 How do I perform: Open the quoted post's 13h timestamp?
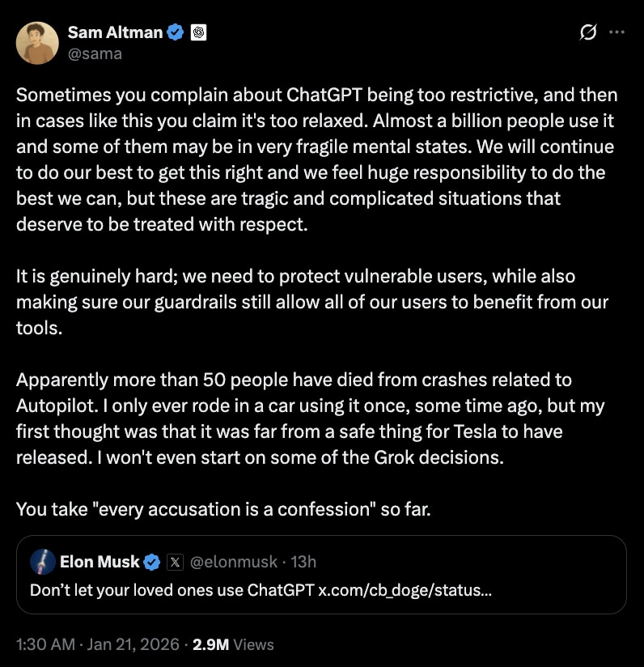[x=301, y=561]
